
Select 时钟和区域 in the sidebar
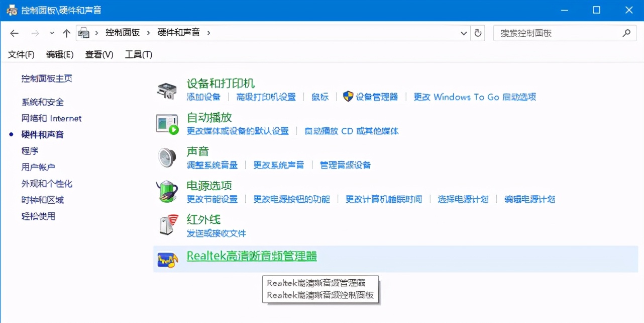click(x=43, y=200)
